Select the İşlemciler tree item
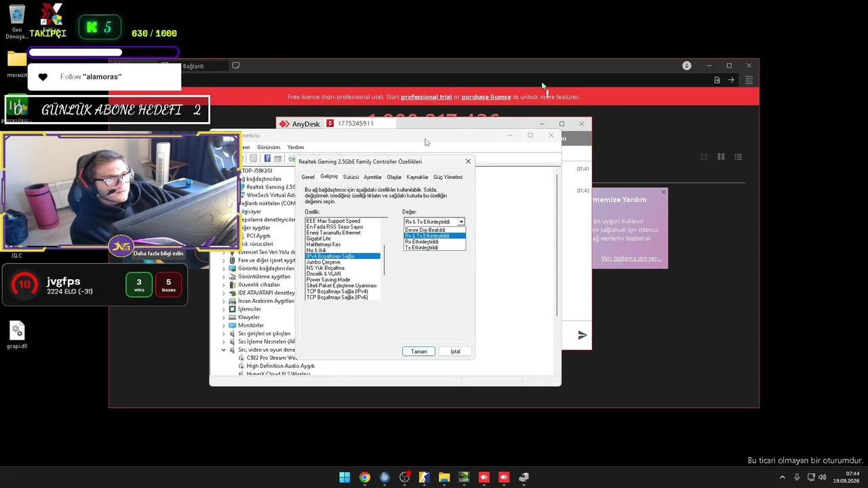The width and height of the screenshot is (868, 488). click(250, 309)
